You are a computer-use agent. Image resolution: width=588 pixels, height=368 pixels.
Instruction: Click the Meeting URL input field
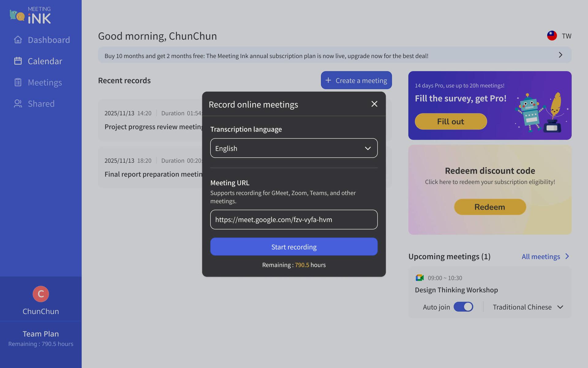(294, 220)
